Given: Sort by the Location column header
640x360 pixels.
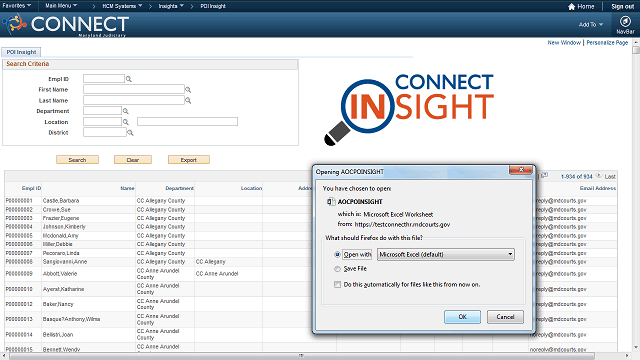Looking at the screenshot, I should [251, 189].
